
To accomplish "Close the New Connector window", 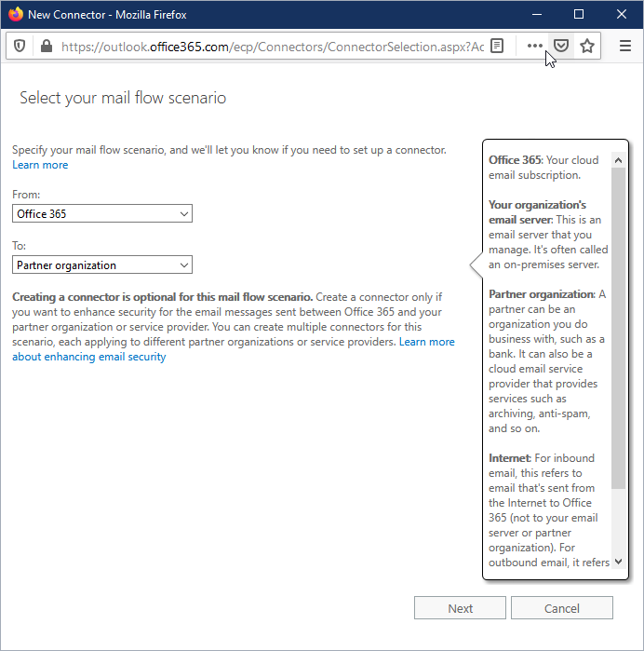I will [x=621, y=15].
